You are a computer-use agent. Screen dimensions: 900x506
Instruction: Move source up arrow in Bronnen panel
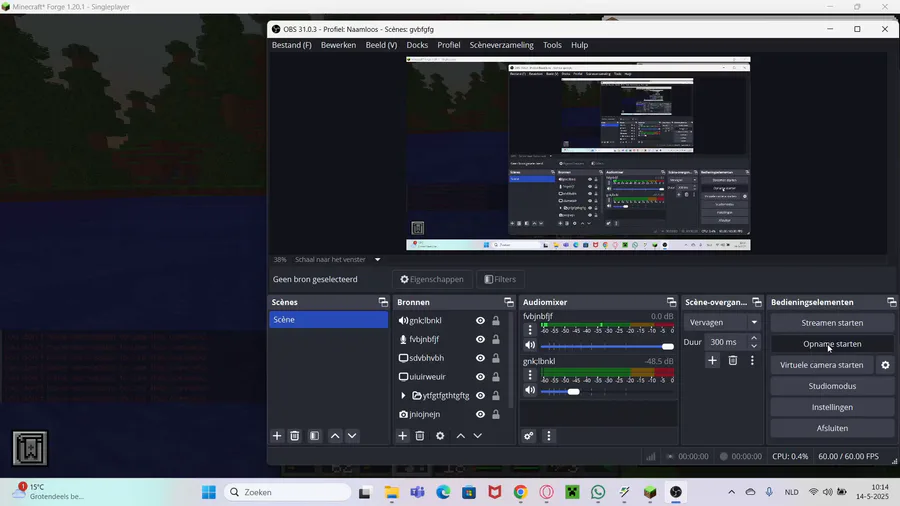coord(460,436)
